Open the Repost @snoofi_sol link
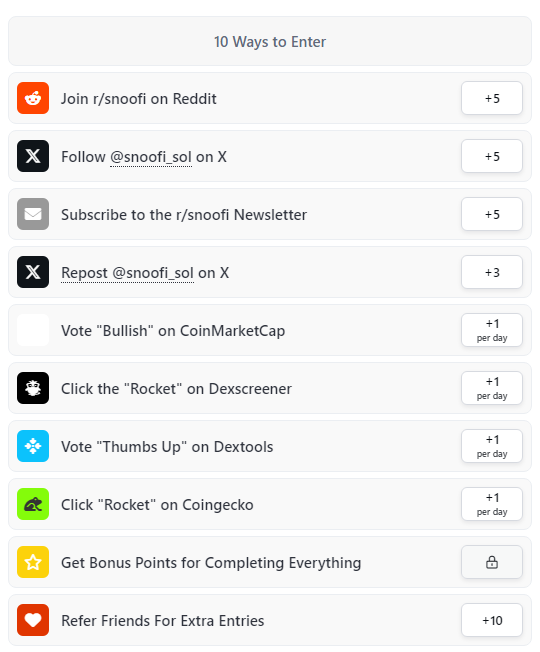This screenshot has width=540, height=652. (127, 273)
